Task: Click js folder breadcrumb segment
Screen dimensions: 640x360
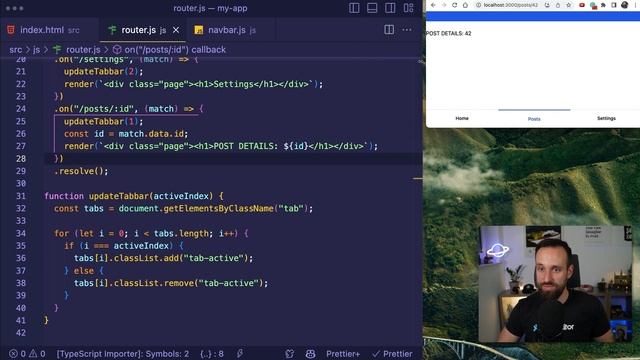Action: pos(36,50)
